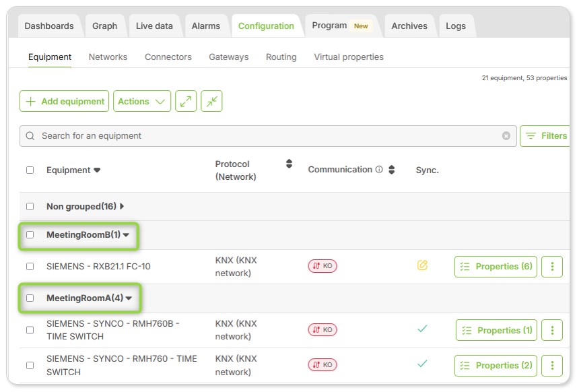
Task: Sort by Communication column
Action: coord(392,170)
